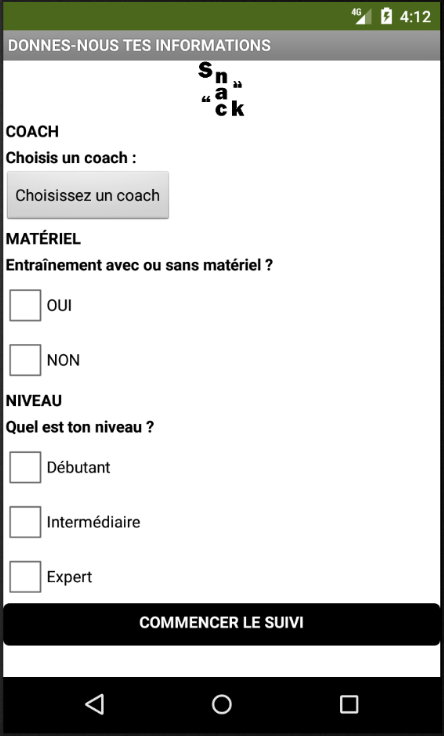Select the Intermédiaire level checkbox
Screen dimensions: 444x736
(x=25, y=522)
